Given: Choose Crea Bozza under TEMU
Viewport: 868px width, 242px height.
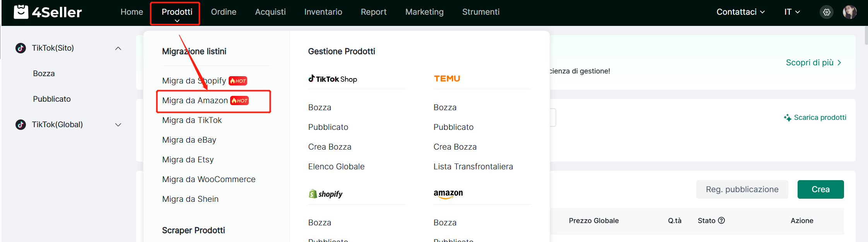Looking at the screenshot, I should point(455,147).
